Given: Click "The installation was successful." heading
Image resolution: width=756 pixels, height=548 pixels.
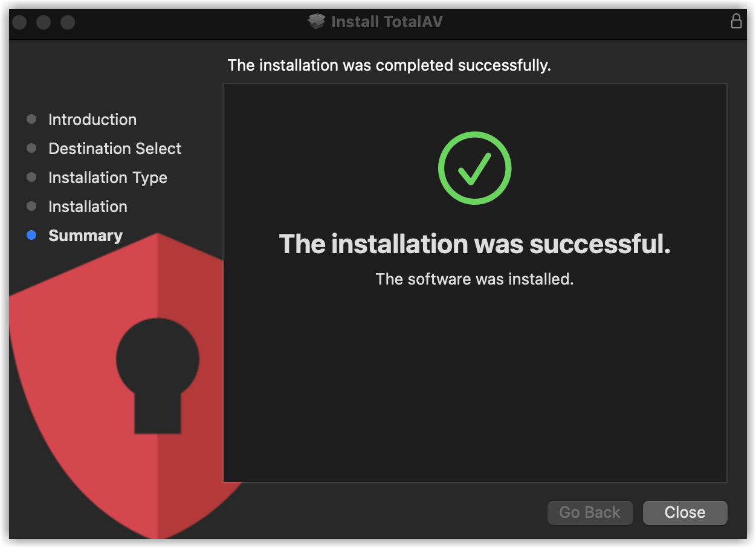Looking at the screenshot, I should click(474, 244).
